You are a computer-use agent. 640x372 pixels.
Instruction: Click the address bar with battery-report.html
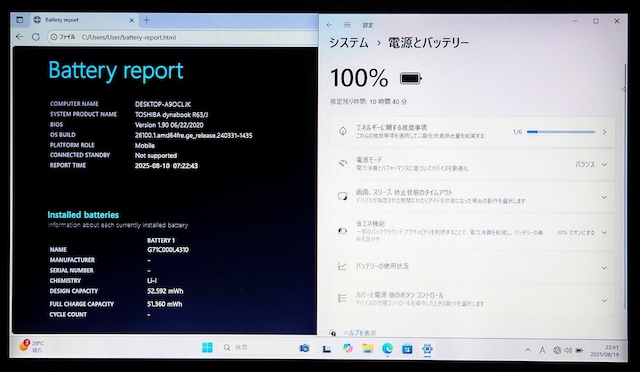pos(182,37)
